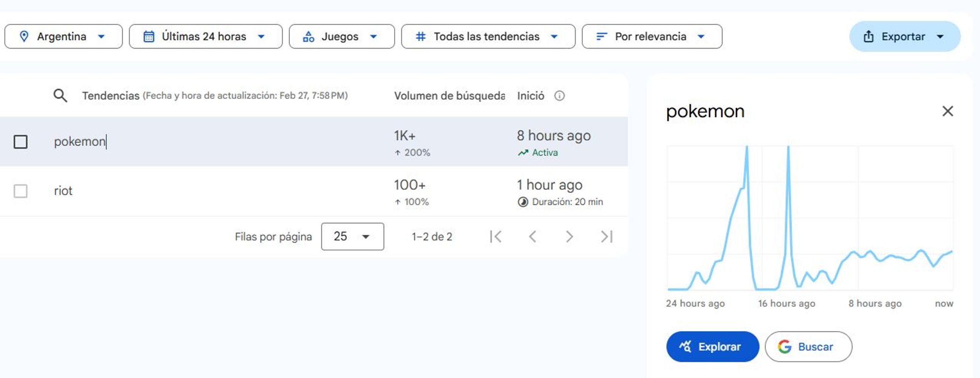
Task: Click the Exportar button
Action: point(904,37)
